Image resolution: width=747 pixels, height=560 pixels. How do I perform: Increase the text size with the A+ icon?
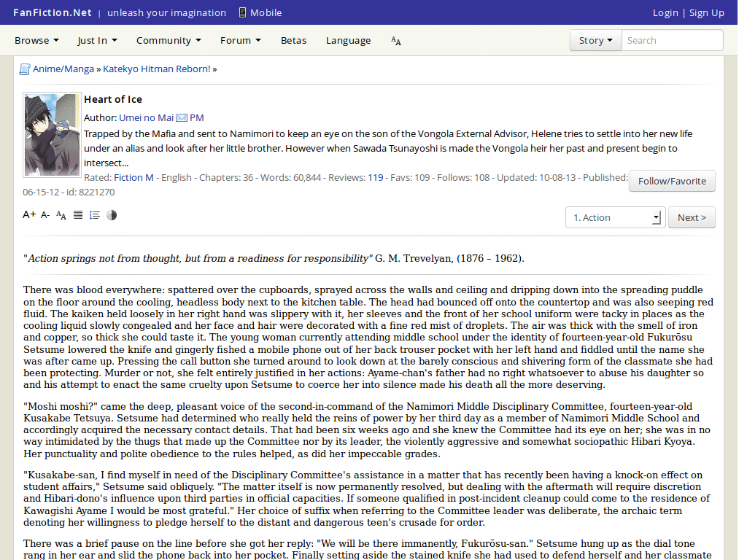pyautogui.click(x=28, y=214)
